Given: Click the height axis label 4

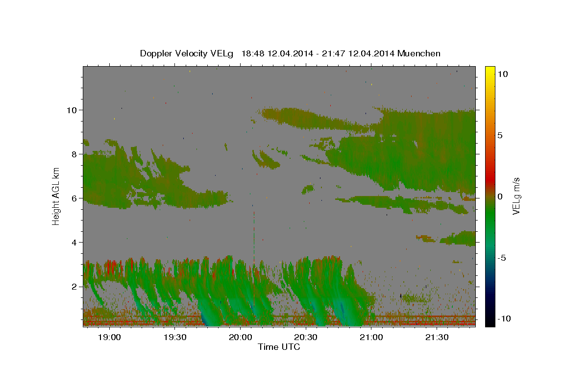Looking at the screenshot, I should 74,242.
